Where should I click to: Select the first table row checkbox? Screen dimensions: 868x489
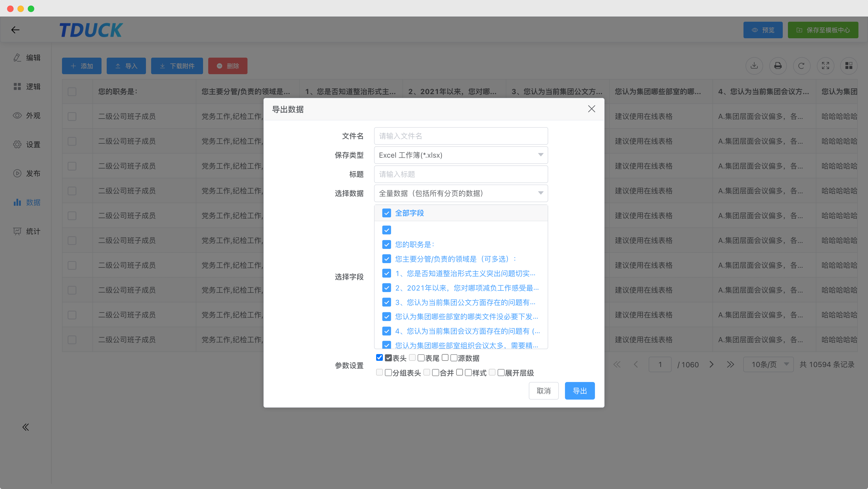[72, 117]
